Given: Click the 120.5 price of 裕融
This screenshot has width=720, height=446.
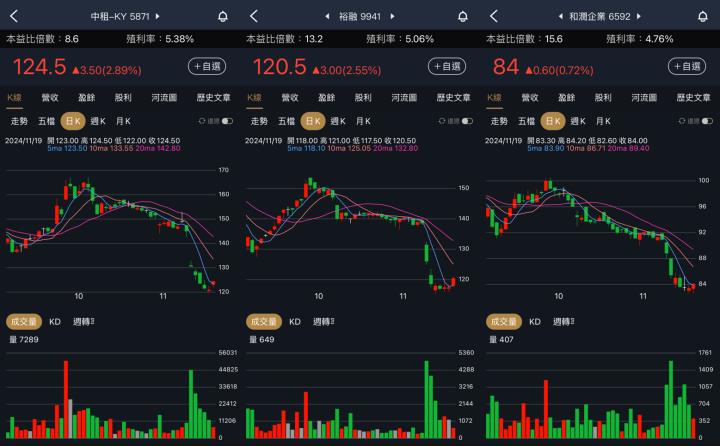Looking at the screenshot, I should [x=280, y=67].
